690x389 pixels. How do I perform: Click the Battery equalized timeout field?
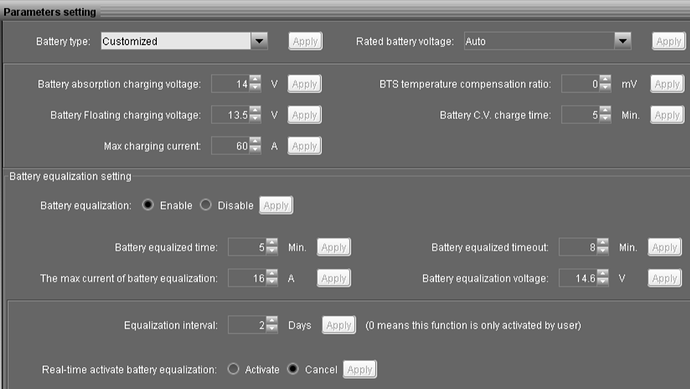click(578, 247)
